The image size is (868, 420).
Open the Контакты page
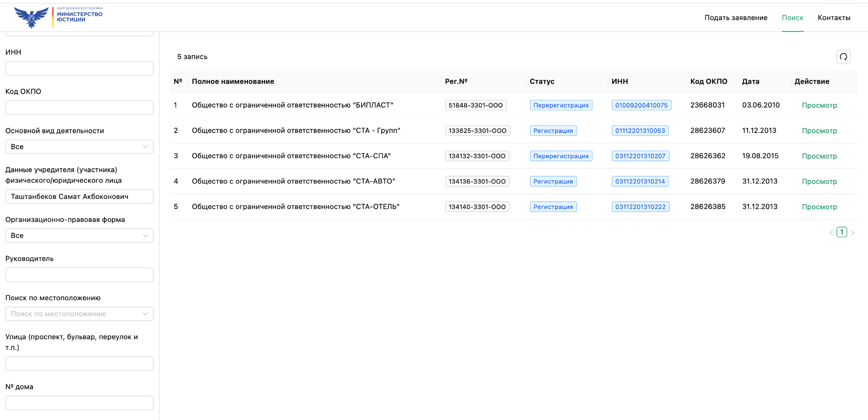coord(834,18)
